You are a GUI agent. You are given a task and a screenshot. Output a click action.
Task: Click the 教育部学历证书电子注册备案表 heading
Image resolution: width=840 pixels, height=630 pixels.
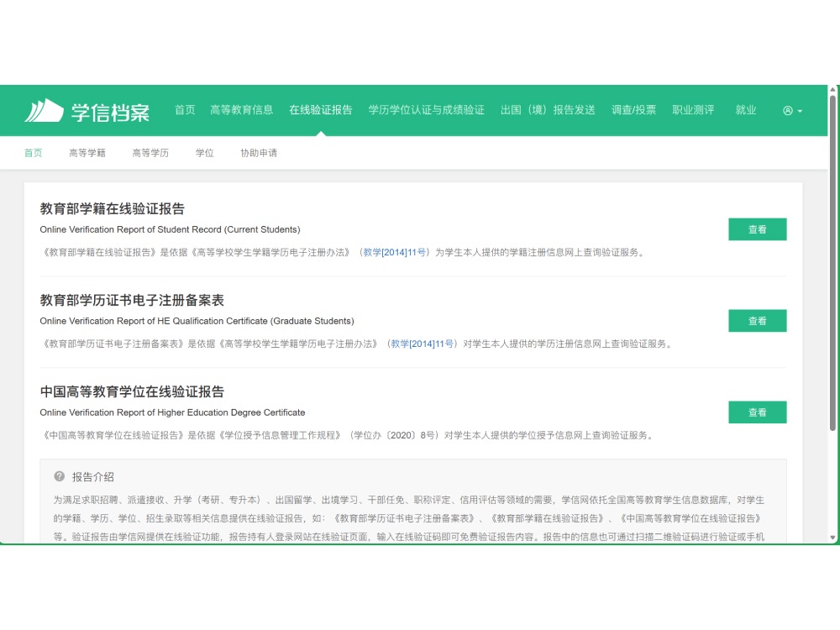coord(132,301)
